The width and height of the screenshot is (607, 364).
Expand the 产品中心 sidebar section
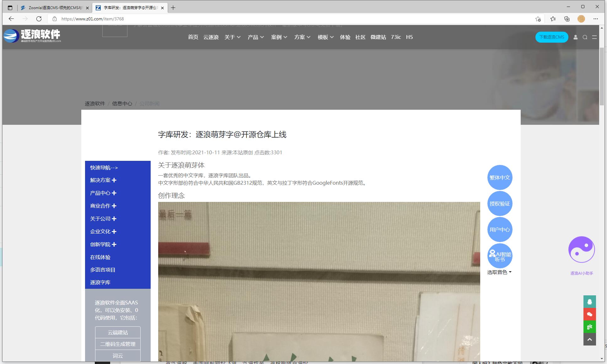(x=114, y=193)
